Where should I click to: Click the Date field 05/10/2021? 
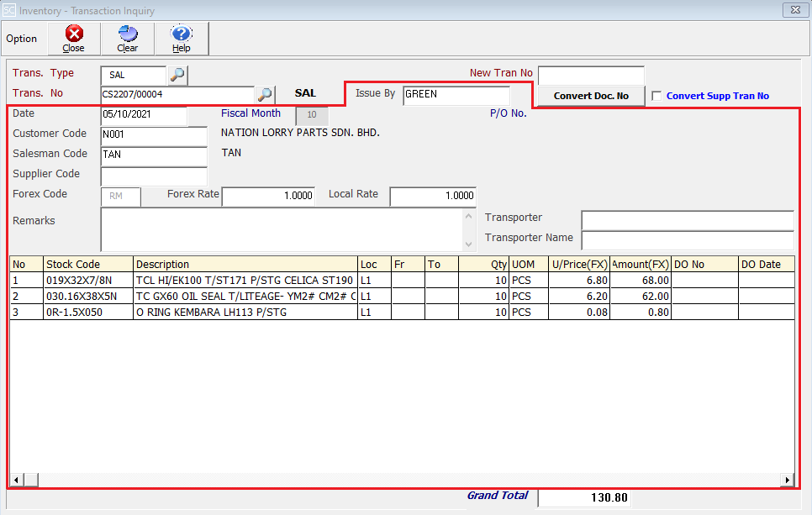point(144,115)
